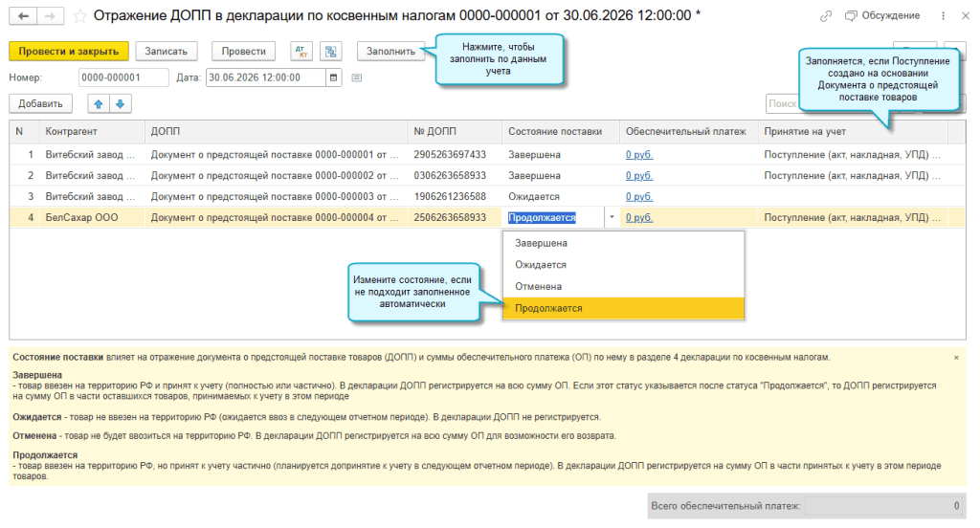Screen dimensions: 980x528
Task: Click Всего обеспечительный платеж total field
Action: tap(884, 506)
